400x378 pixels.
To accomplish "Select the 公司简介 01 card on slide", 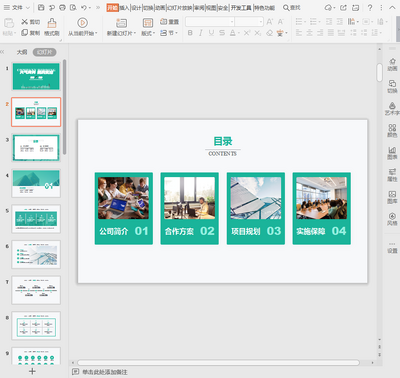I will click(x=124, y=208).
